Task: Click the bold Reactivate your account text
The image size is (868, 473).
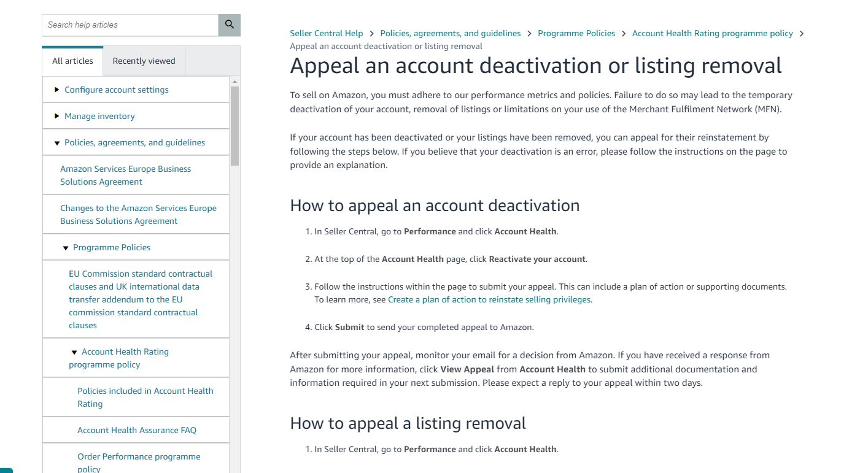Action: pyautogui.click(x=537, y=259)
